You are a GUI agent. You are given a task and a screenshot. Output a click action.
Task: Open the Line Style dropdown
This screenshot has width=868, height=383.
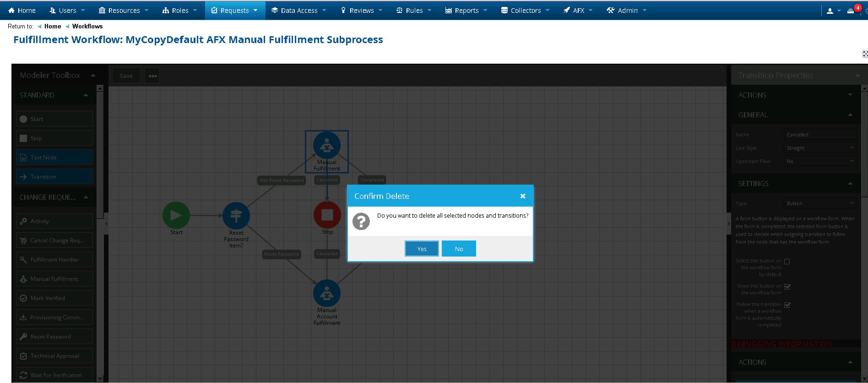(x=819, y=148)
